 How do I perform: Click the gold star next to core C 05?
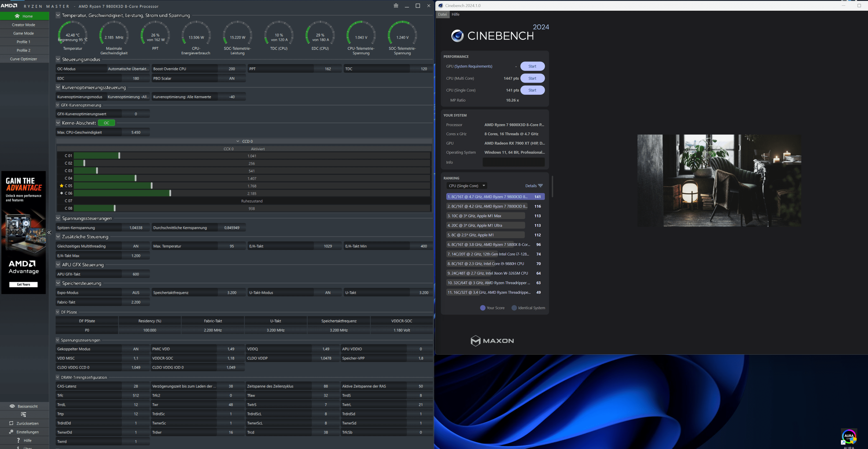tap(61, 186)
